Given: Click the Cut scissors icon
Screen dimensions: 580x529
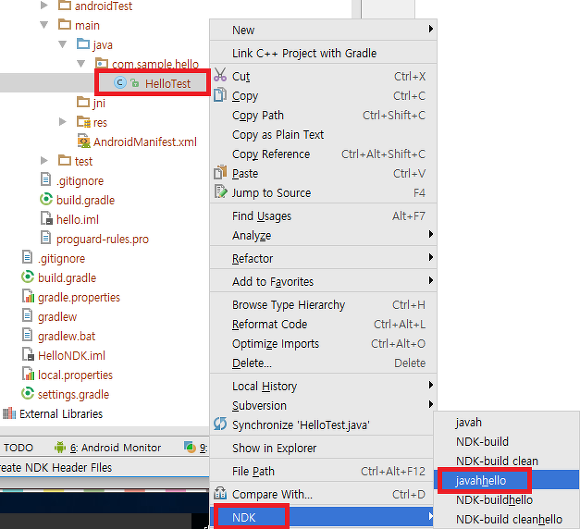Looking at the screenshot, I should 220,75.
